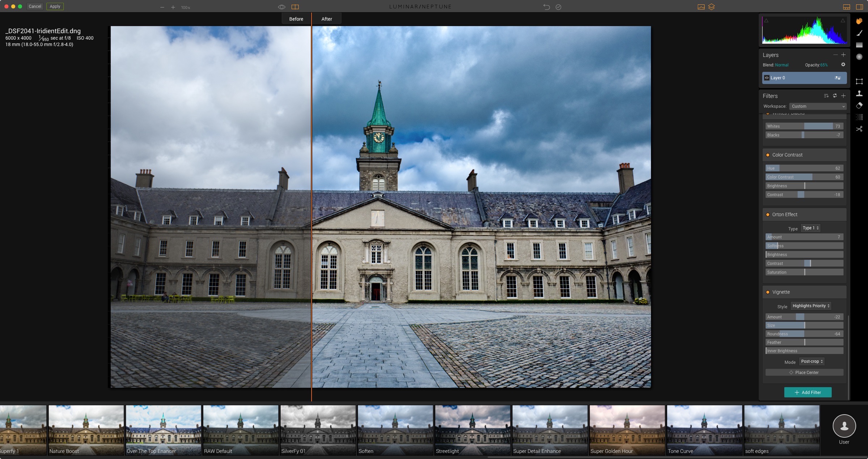
Task: Open the History clock icon
Action: point(558,7)
